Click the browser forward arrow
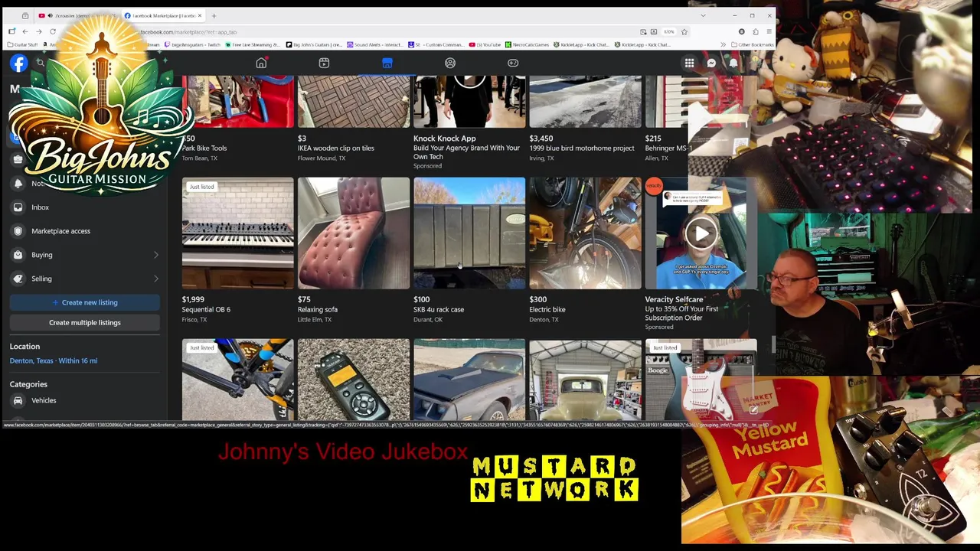 38,31
